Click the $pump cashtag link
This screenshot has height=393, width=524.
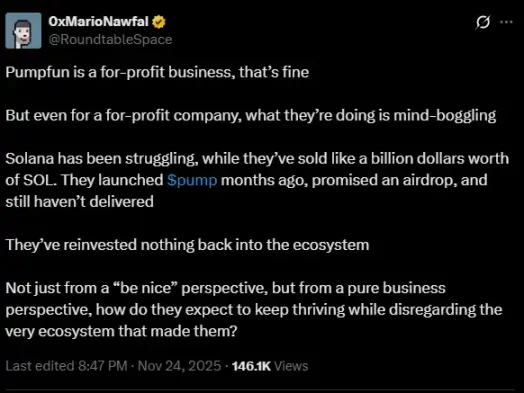tap(192, 180)
